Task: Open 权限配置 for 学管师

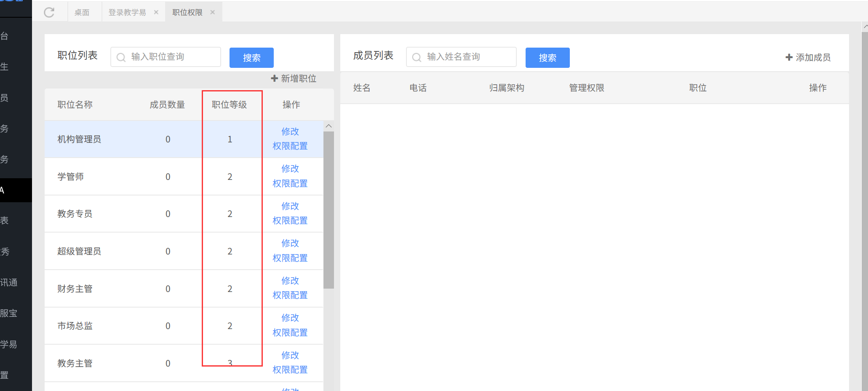Action: (x=290, y=184)
